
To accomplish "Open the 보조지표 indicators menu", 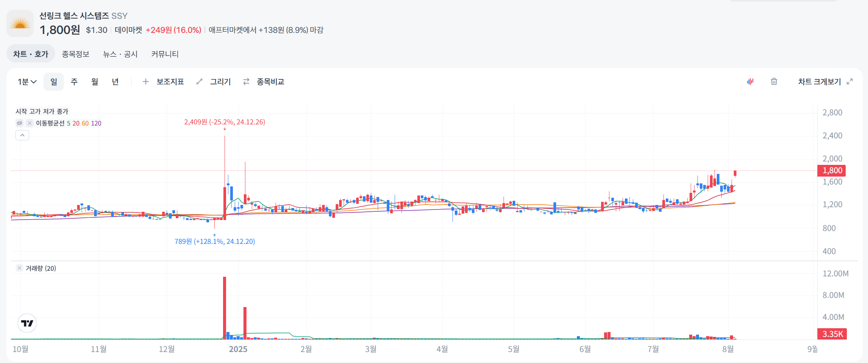I will point(170,82).
